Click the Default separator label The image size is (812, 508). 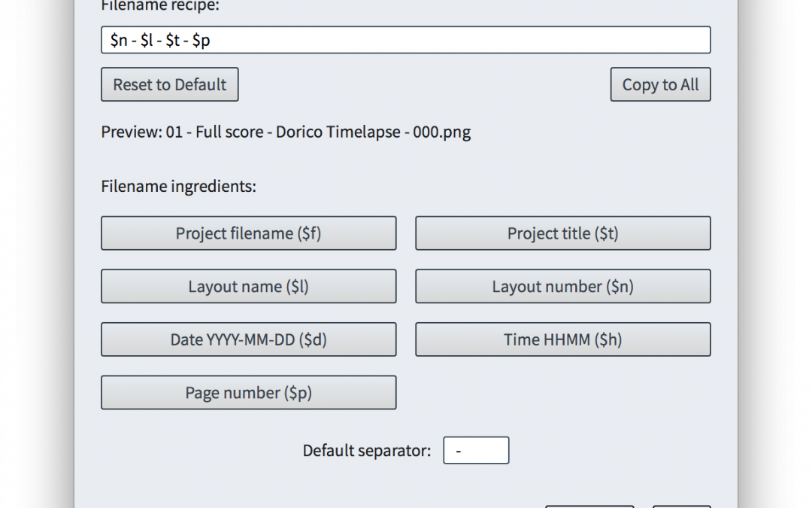pos(367,451)
